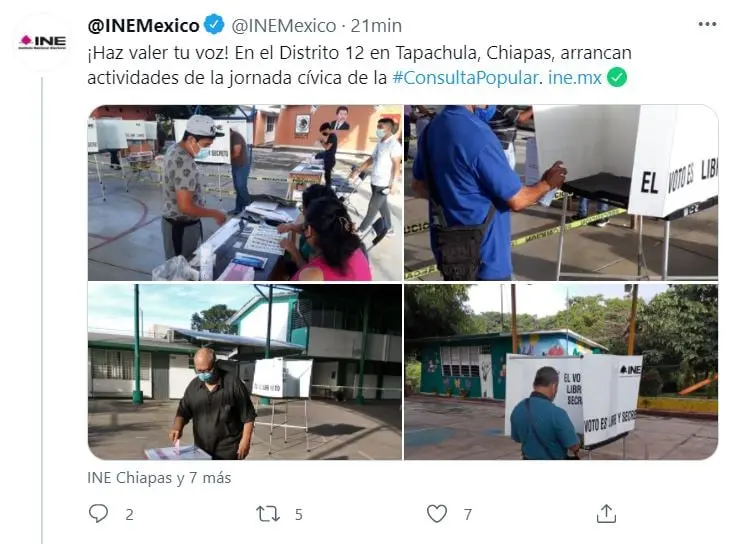
Task: Click the tagged "INE Chiapas y 7 más"
Action: 159,478
